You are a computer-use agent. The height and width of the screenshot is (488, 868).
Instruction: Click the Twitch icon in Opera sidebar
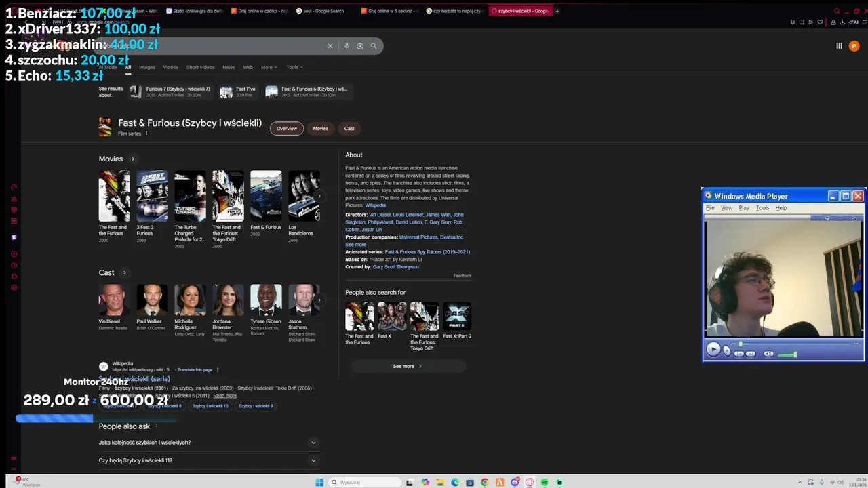[x=14, y=237]
